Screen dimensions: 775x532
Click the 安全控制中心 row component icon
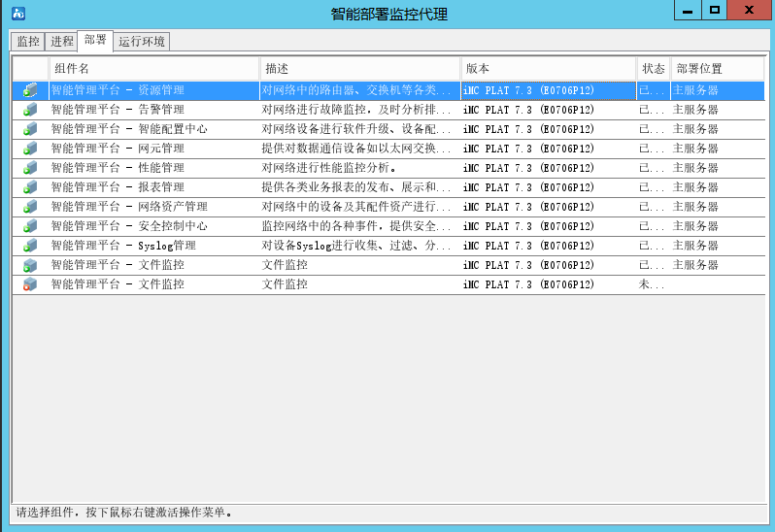pyautogui.click(x=30, y=226)
